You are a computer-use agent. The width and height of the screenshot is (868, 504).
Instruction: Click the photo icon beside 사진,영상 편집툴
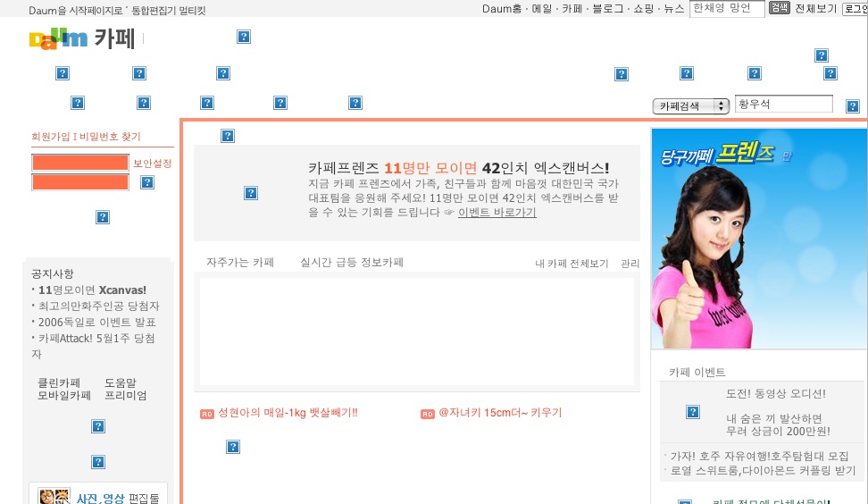[x=54, y=496]
